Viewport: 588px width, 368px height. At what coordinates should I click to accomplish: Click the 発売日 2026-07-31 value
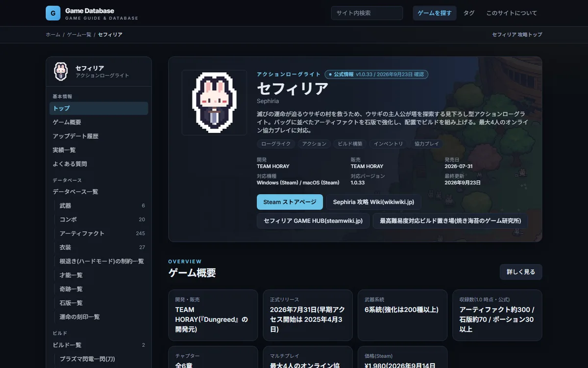coord(459,166)
